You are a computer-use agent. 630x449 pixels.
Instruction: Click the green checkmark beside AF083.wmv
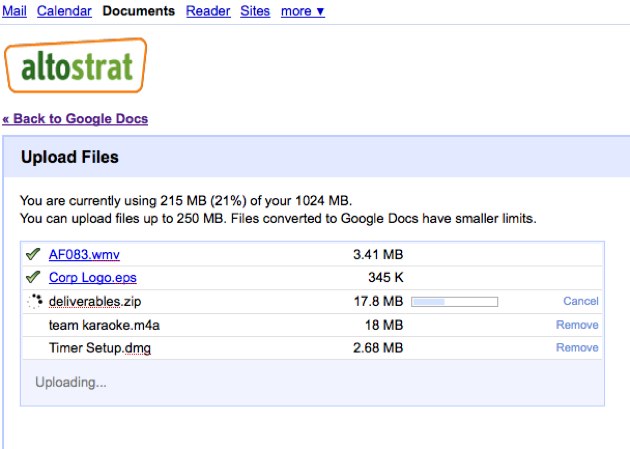coord(33,254)
